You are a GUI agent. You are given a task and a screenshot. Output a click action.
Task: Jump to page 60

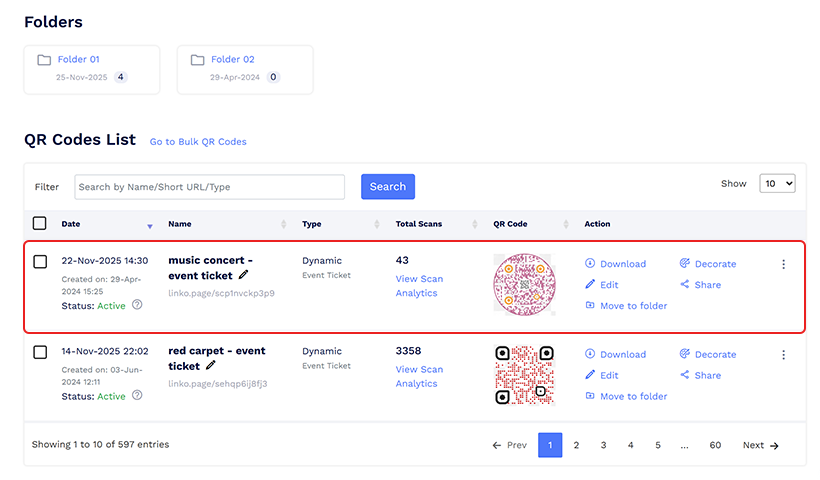715,445
